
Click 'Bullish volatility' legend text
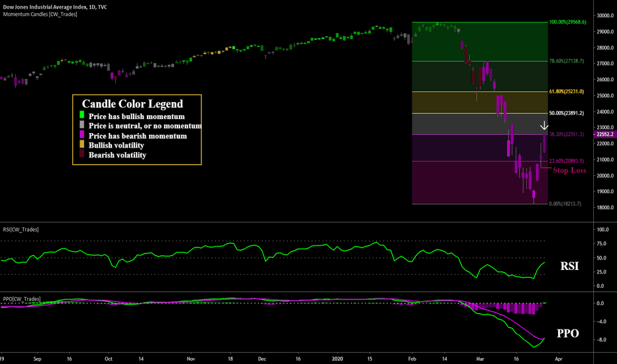pyautogui.click(x=117, y=146)
